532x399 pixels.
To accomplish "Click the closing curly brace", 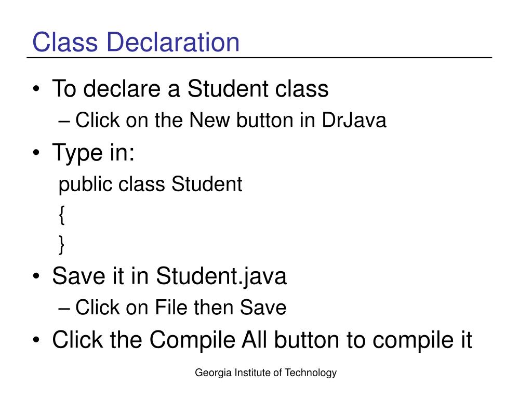I will (61, 245).
